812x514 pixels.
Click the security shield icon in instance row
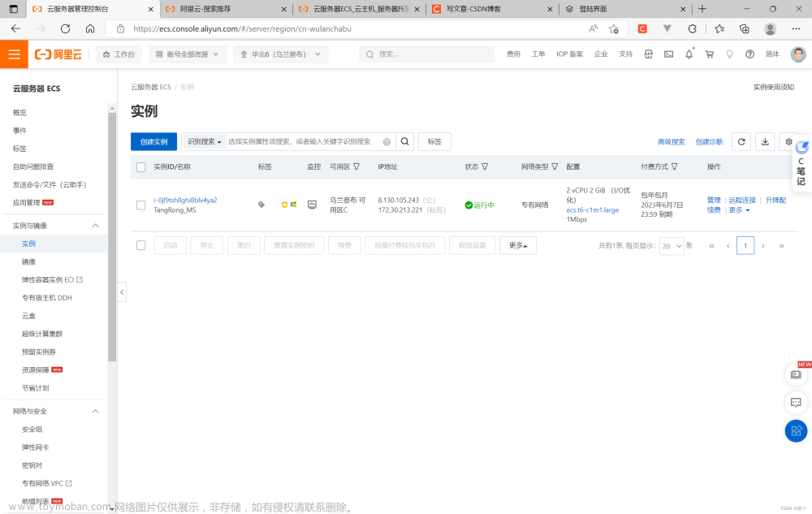point(284,205)
